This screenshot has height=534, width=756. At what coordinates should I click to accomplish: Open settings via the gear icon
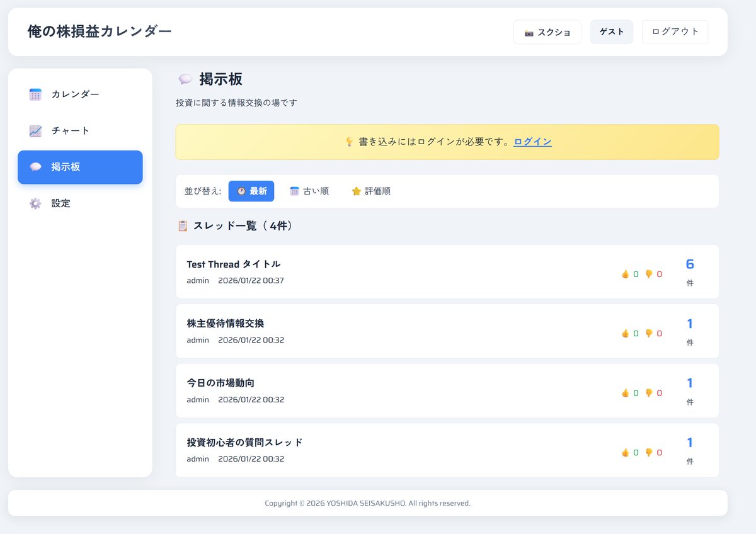coord(35,203)
